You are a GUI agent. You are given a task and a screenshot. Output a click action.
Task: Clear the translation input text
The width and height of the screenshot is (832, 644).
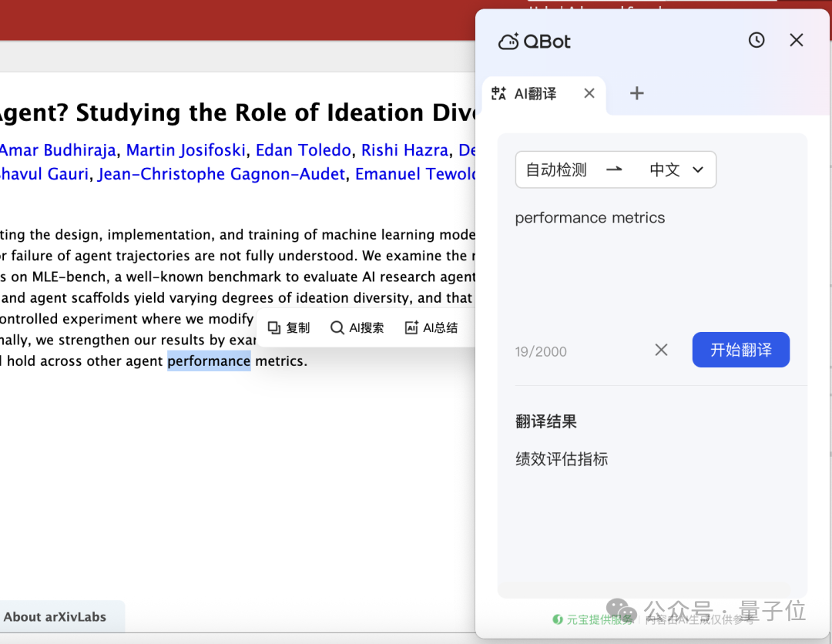pyautogui.click(x=661, y=350)
